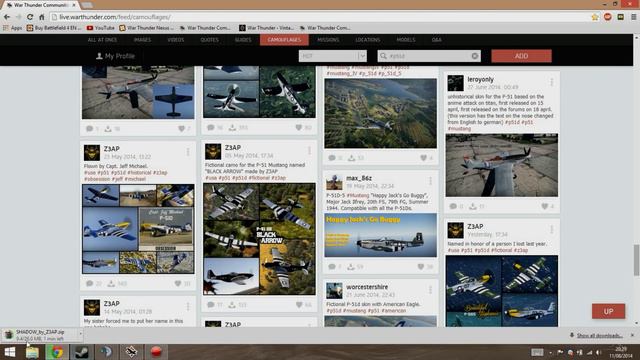Open worcestershire's profile name link

click(x=367, y=287)
